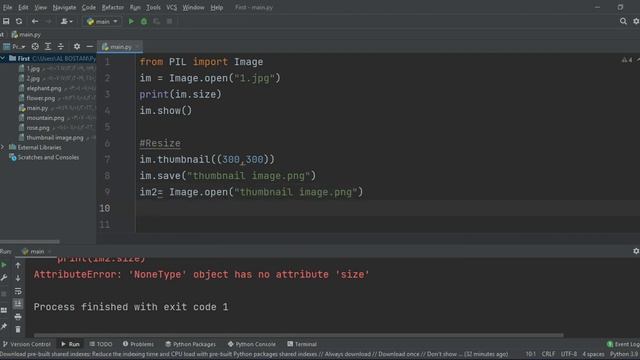Image resolution: width=640 pixels, height=360 pixels.
Task: Open Search Everywhere magnifier icon
Action: tap(623, 21)
